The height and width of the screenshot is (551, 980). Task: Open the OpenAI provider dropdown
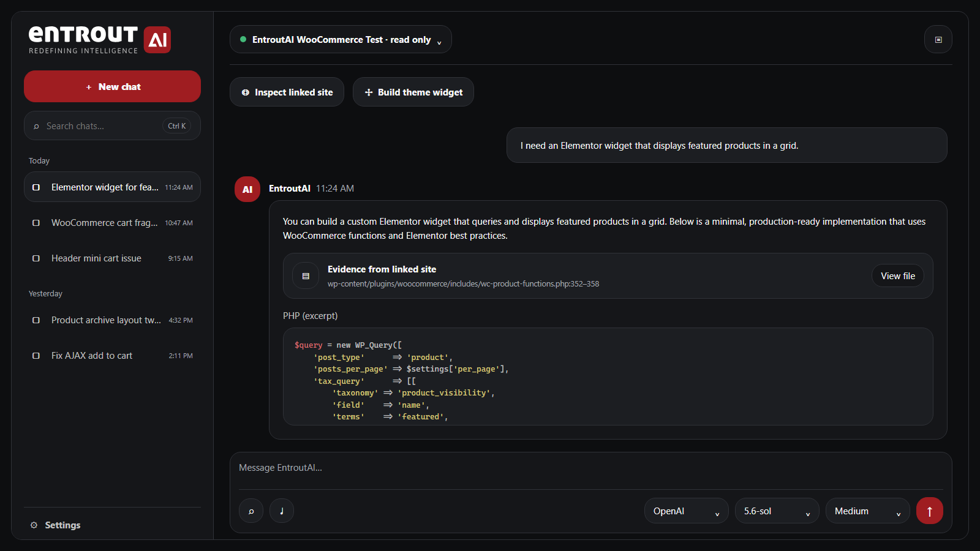click(687, 511)
